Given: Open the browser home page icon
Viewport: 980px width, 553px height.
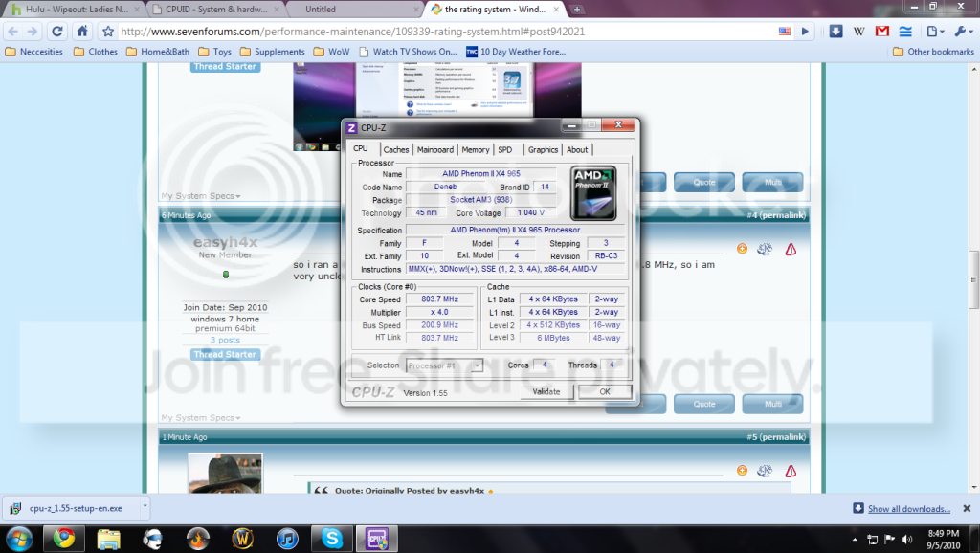Looking at the screenshot, I should (x=82, y=32).
